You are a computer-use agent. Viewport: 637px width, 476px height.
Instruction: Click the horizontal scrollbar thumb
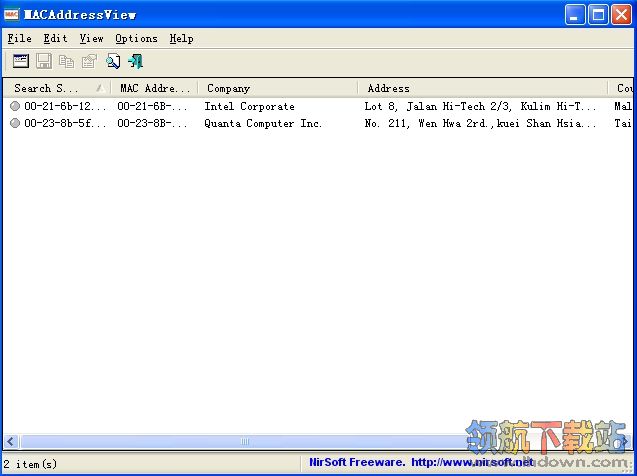point(244,441)
